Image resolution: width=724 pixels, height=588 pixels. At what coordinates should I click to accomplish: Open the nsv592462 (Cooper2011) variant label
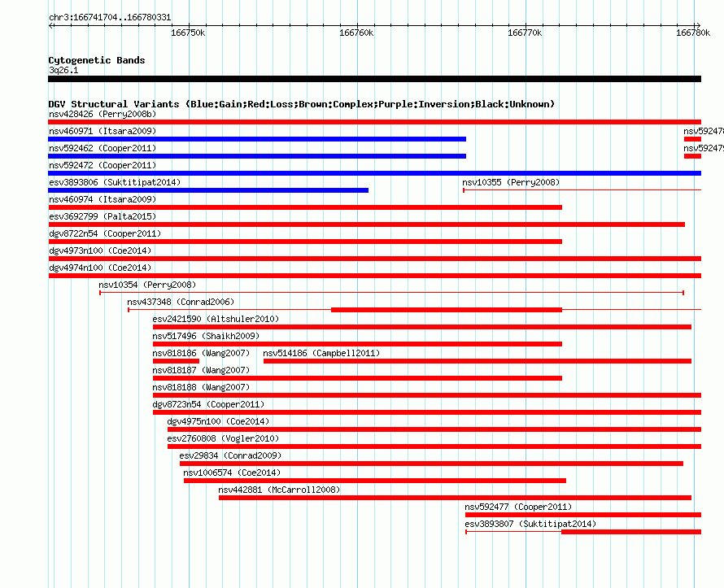click(x=102, y=148)
